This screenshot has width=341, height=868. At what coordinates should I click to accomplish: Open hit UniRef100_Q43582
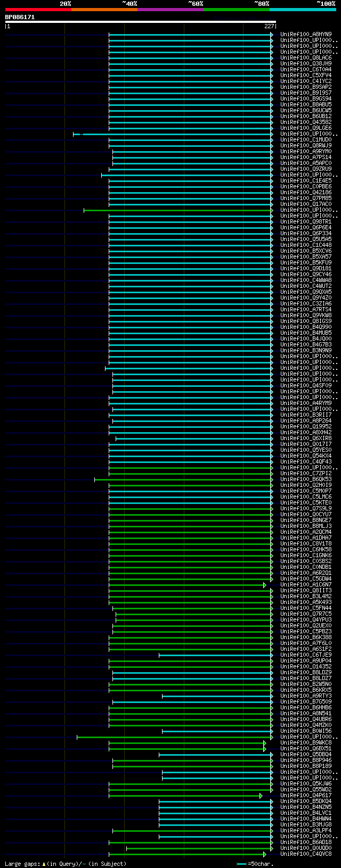pos(306,122)
